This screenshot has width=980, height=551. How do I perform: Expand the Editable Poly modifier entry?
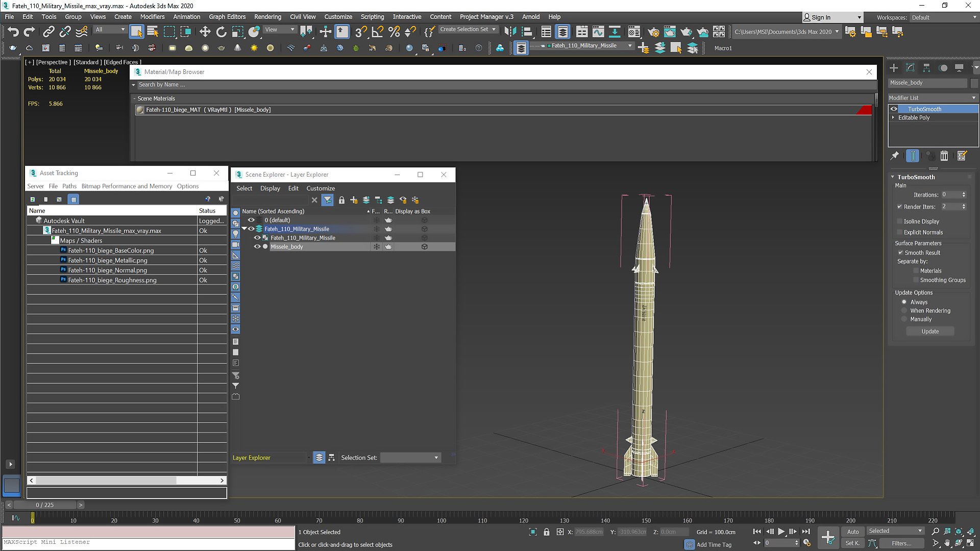pyautogui.click(x=893, y=117)
